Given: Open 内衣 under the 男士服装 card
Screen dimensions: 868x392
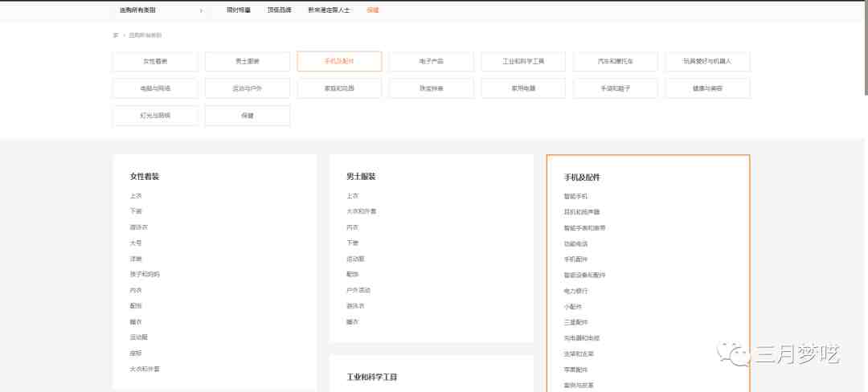Looking at the screenshot, I should pyautogui.click(x=353, y=227).
